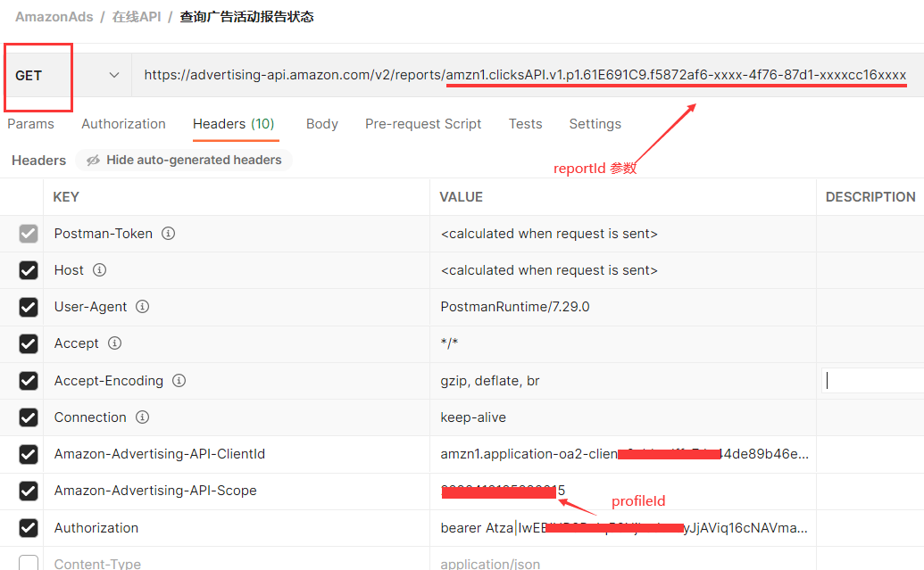Click the info icon next to Host
Image resolution: width=924 pixels, height=570 pixels.
(100, 269)
